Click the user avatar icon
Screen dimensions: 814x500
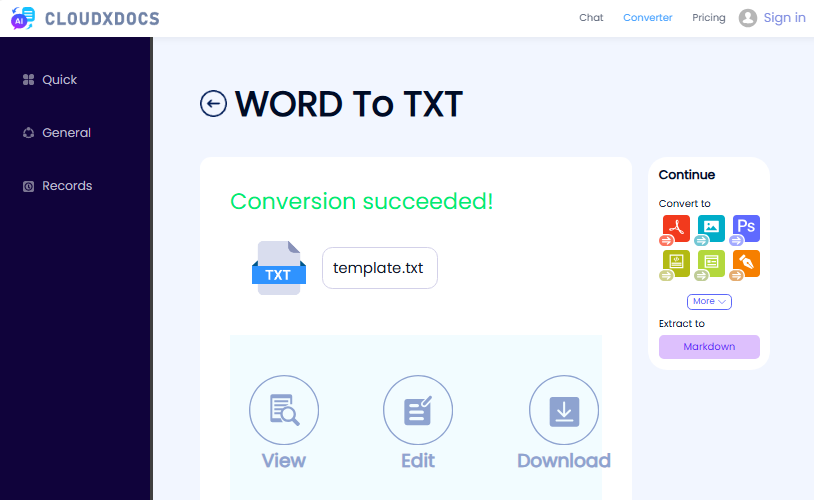747,18
